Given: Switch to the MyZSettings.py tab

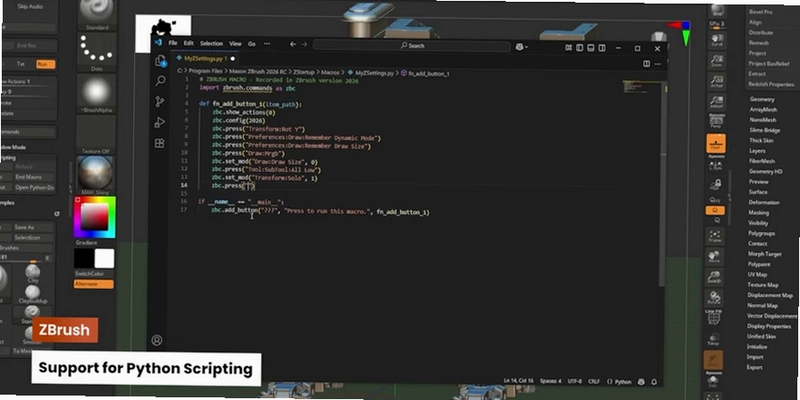Looking at the screenshot, I should (201, 59).
